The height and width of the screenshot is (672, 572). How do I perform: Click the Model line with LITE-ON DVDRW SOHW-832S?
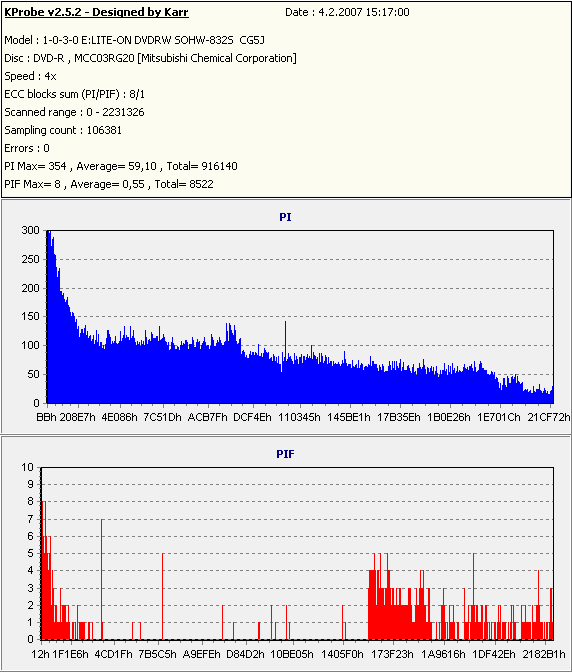tap(135, 40)
